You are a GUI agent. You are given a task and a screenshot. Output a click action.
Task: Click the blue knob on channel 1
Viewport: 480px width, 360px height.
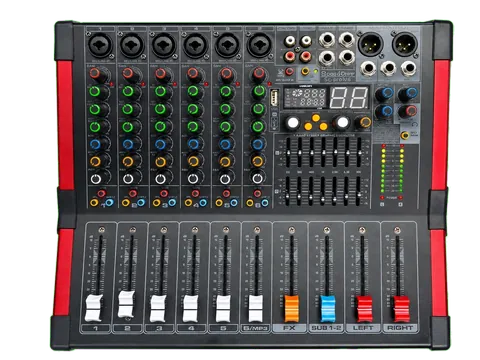(95, 144)
